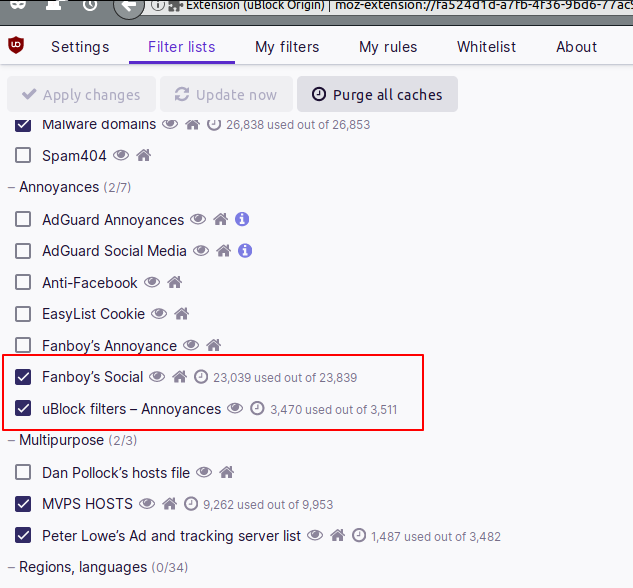Enable the AdGuard Social Media checkbox
The height and width of the screenshot is (588, 633).
pyautogui.click(x=23, y=251)
